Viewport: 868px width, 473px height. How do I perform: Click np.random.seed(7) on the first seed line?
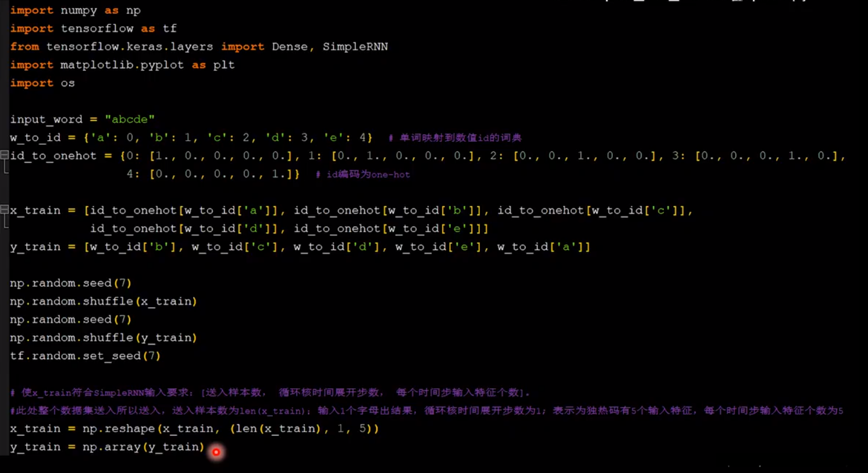coord(70,283)
